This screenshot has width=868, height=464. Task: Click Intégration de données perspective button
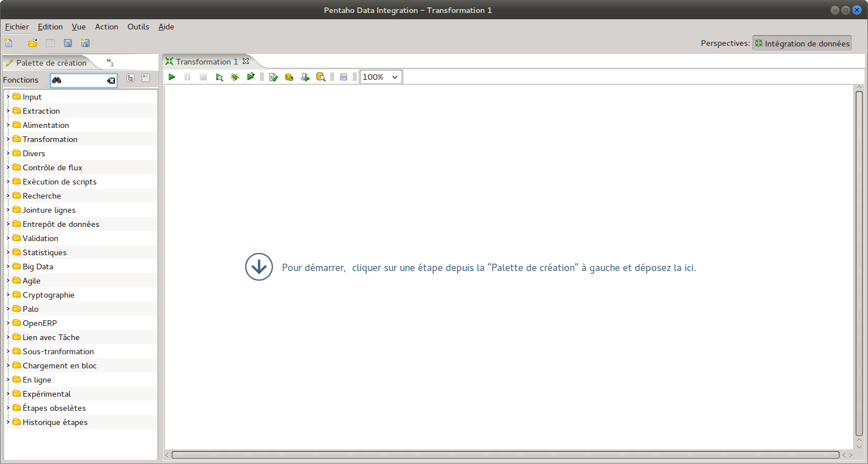[x=802, y=43]
